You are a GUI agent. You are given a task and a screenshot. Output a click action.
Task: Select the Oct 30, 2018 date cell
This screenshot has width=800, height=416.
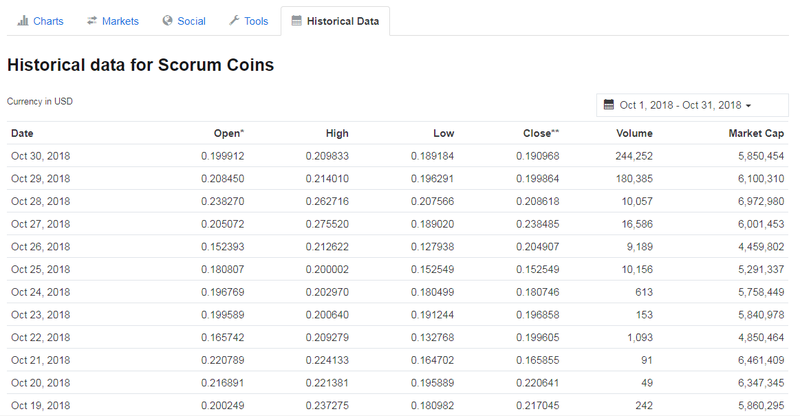coord(41,156)
